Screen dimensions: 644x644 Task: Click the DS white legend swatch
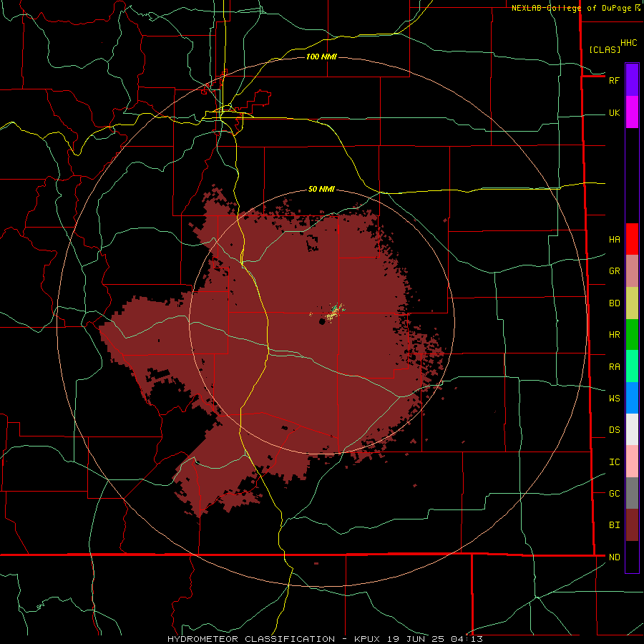tap(632, 429)
